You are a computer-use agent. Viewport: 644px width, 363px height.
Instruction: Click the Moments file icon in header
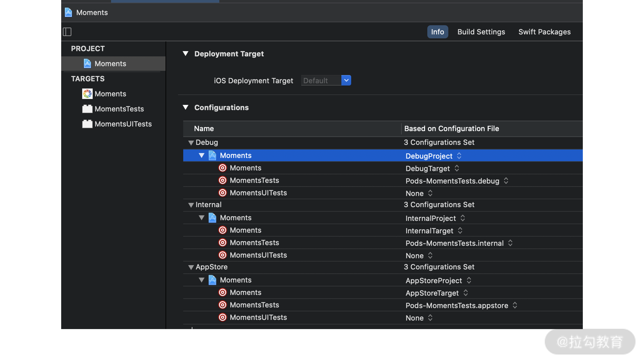(68, 13)
